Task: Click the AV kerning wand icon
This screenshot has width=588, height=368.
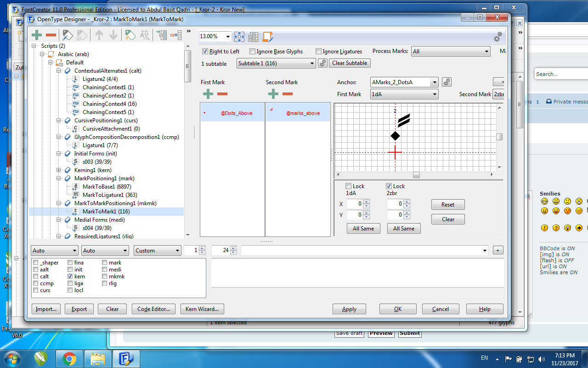Action: point(145,35)
